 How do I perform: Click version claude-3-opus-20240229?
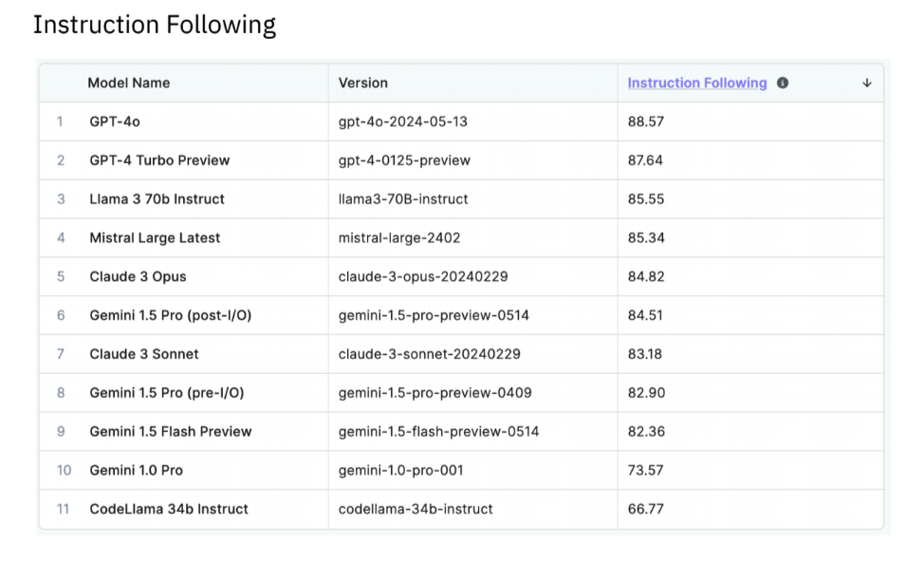[x=423, y=276]
